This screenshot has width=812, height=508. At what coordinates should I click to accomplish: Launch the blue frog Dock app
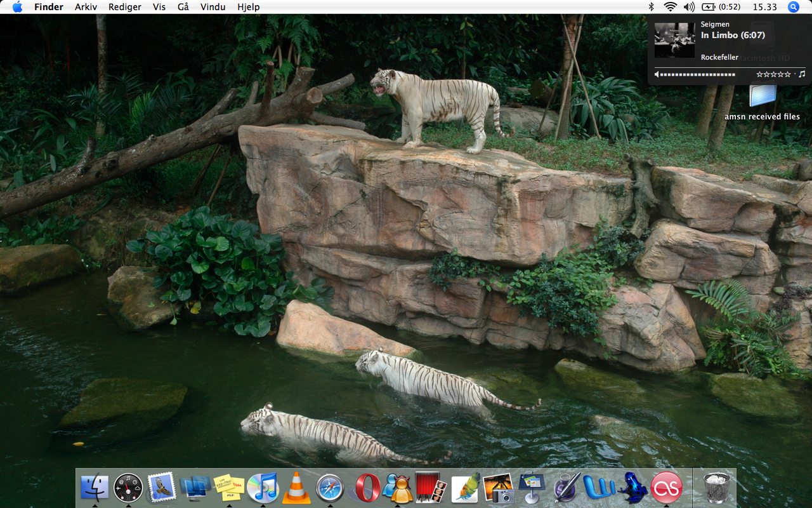[x=633, y=488]
